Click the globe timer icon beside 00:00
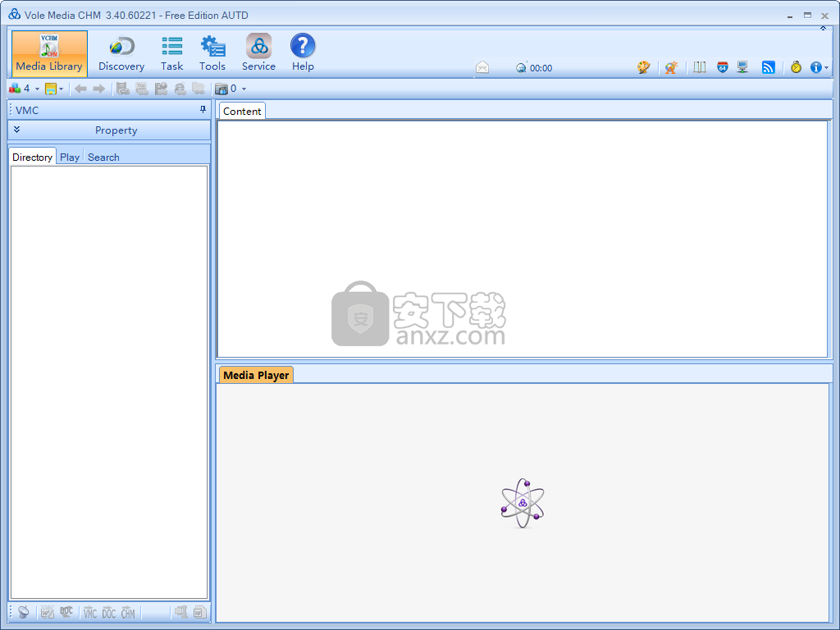840x630 pixels. click(x=521, y=67)
